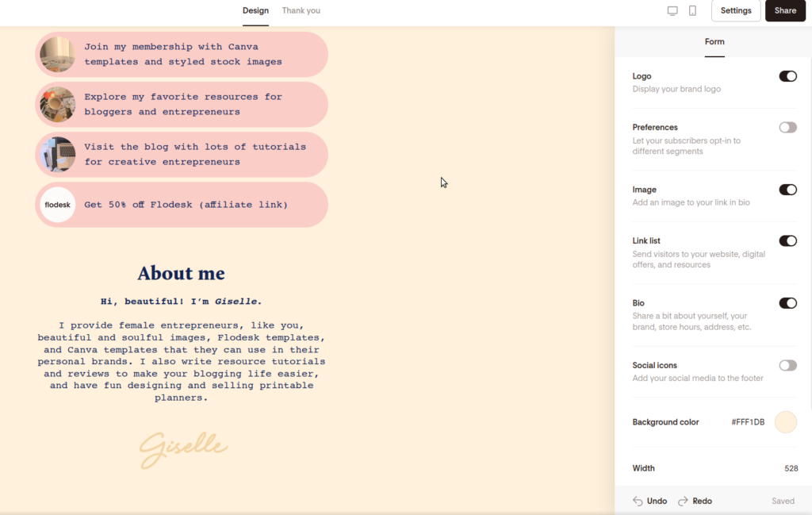Turn off the Image toggle
812x515 pixels.
point(787,190)
